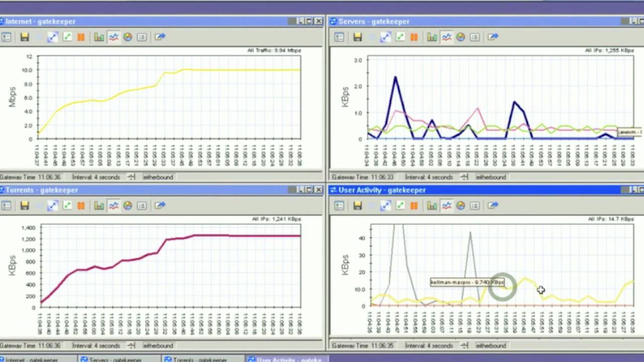Click green scale icon in User Activity window
Viewport: 644px width, 362px height.
click(400, 206)
